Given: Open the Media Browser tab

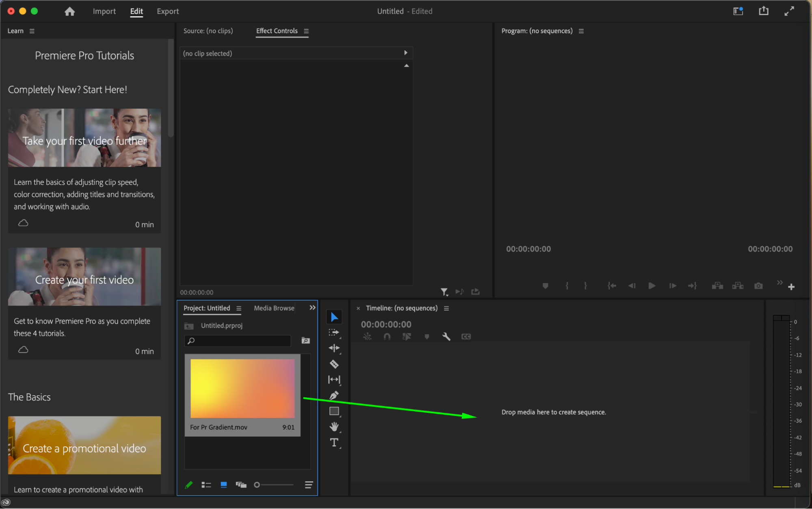Looking at the screenshot, I should point(274,308).
